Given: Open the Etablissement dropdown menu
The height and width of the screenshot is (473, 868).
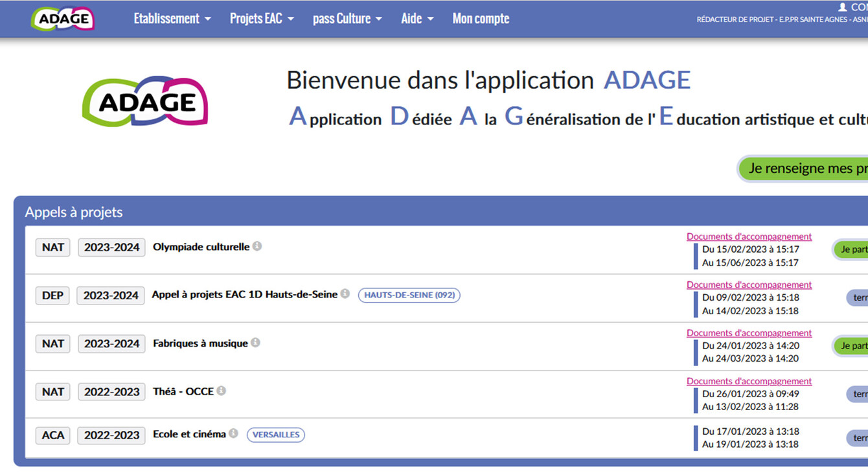Looking at the screenshot, I should pos(172,19).
